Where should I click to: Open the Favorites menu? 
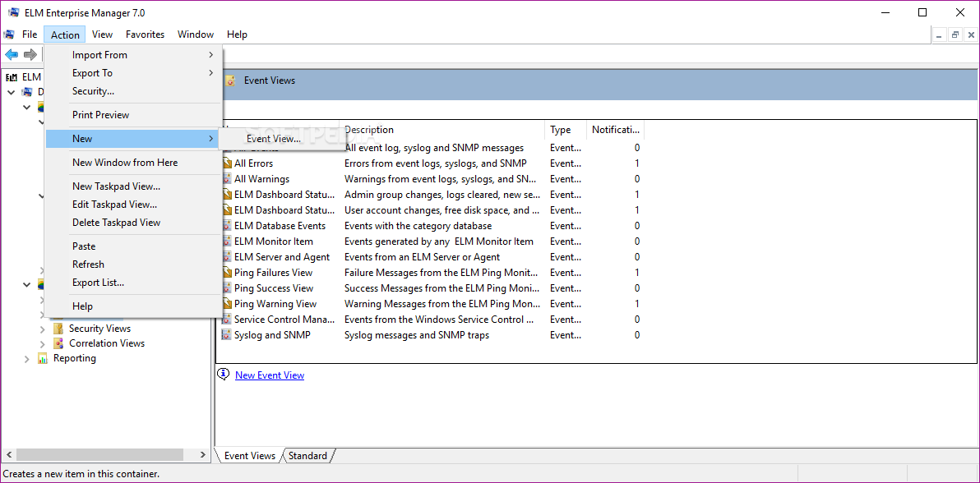(145, 34)
